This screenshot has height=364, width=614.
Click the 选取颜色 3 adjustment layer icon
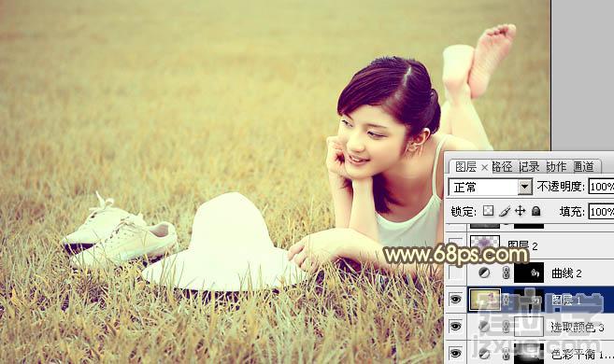pos(484,327)
